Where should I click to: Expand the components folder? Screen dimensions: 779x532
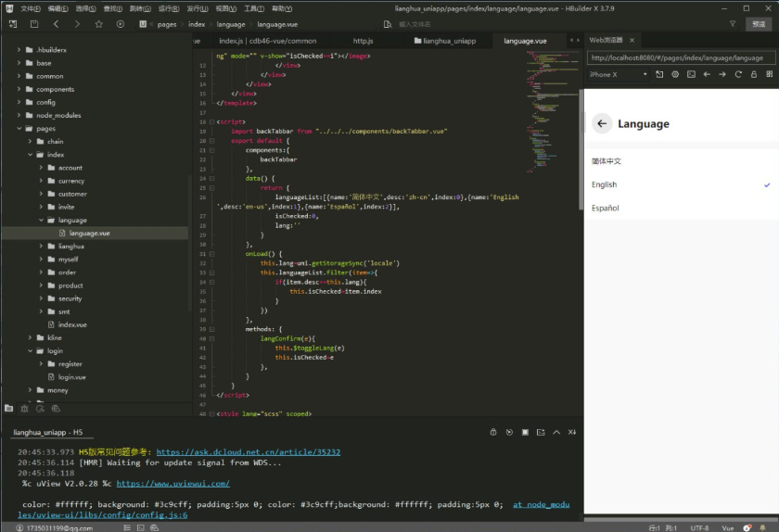[x=19, y=89]
